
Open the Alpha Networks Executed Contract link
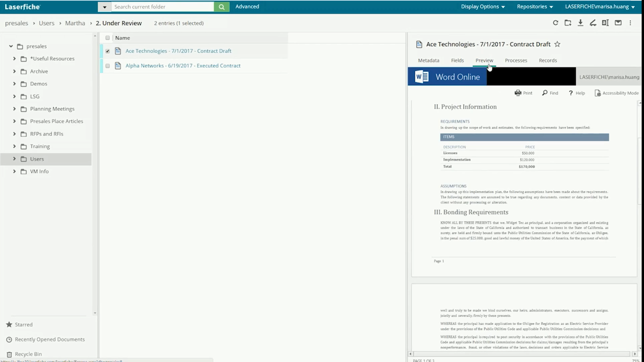pyautogui.click(x=183, y=66)
